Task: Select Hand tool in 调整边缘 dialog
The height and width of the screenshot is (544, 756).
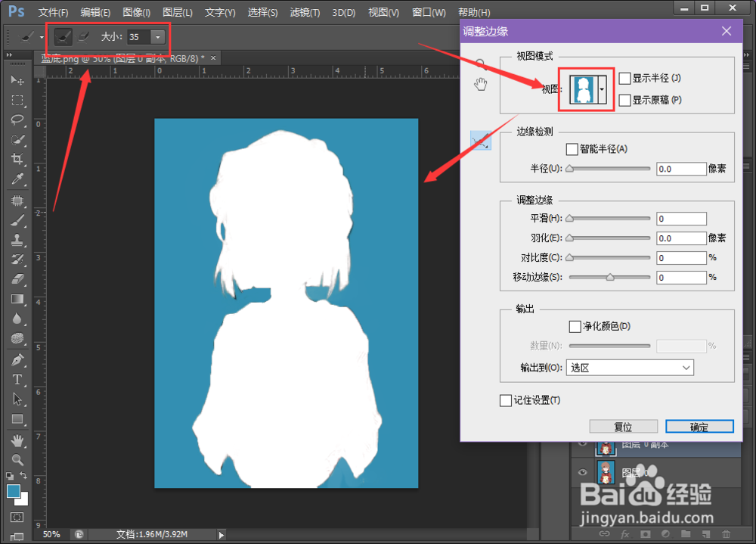Action: [x=480, y=84]
